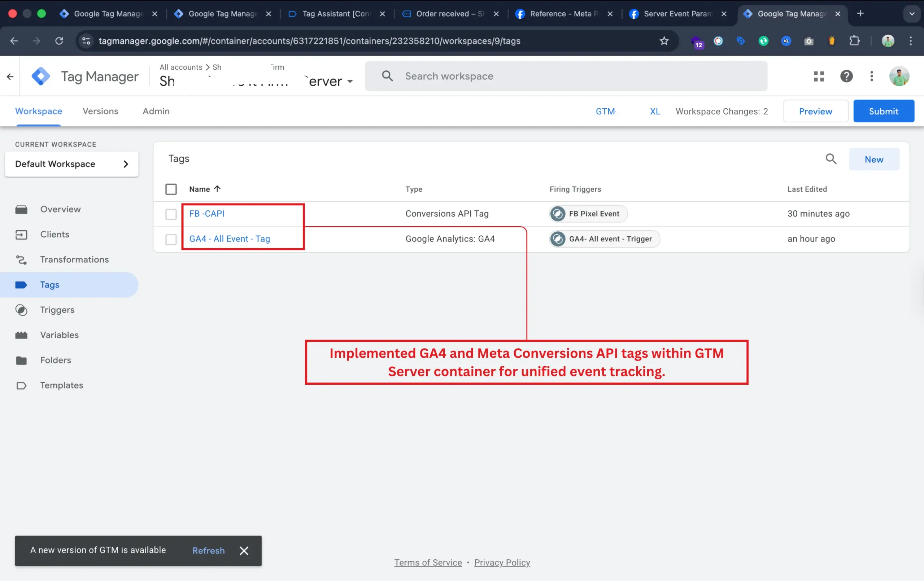Open the Variables sidebar section
The image size is (924, 581).
coord(59,335)
